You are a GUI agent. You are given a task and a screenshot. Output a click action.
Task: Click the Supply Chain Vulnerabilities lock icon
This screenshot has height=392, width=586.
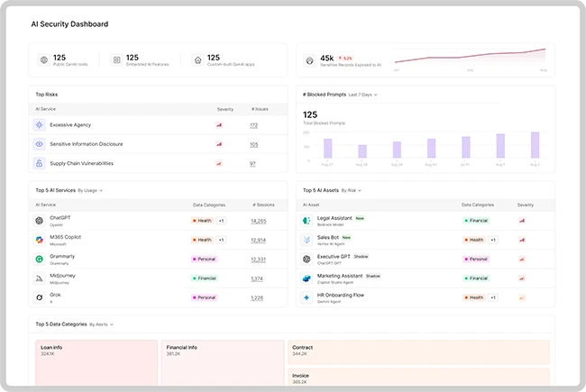(x=40, y=163)
